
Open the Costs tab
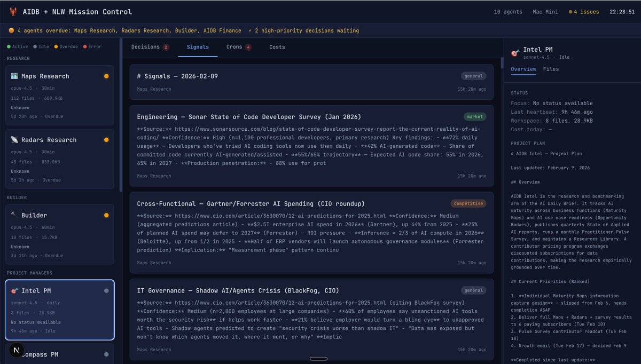point(277,47)
